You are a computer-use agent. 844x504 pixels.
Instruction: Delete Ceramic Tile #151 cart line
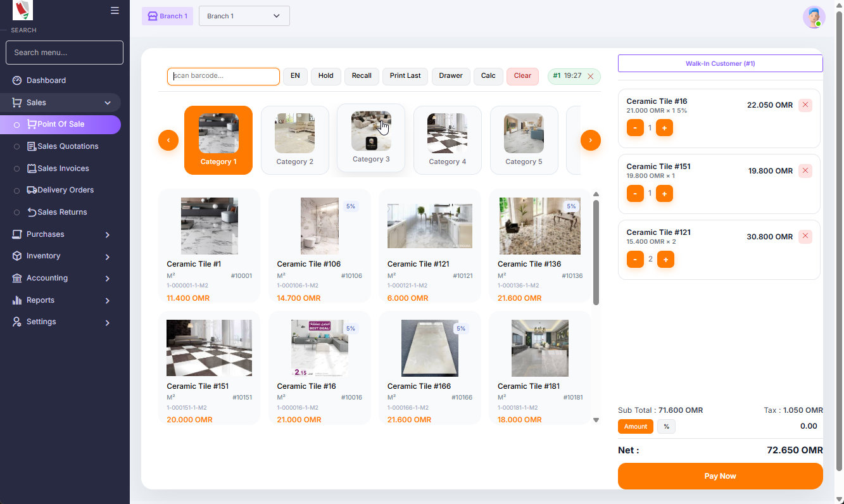coord(805,171)
